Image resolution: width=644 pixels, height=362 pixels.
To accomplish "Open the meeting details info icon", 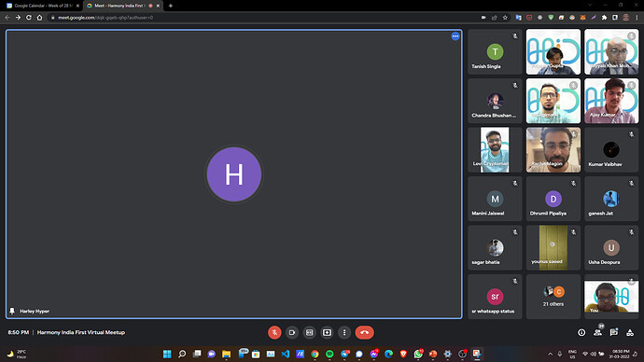I will click(x=581, y=332).
